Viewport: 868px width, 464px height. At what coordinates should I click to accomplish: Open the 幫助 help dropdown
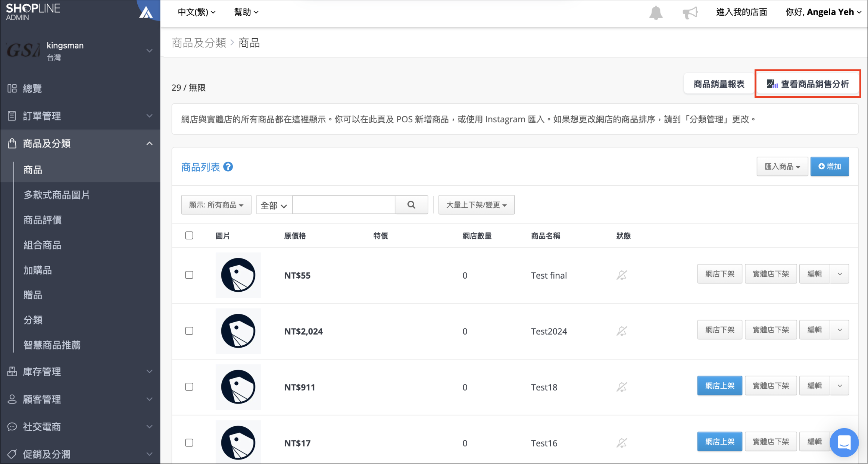click(x=246, y=12)
